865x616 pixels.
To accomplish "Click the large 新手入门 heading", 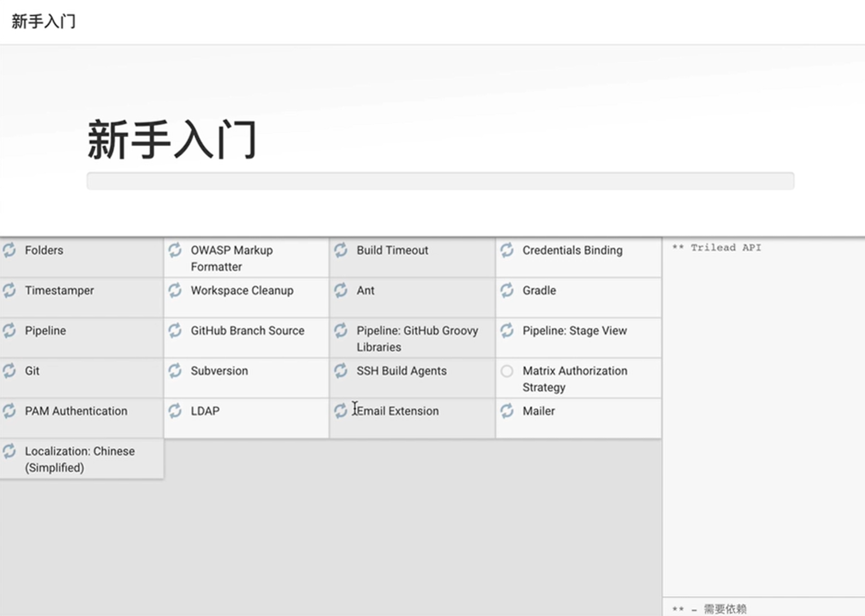I will (x=172, y=140).
